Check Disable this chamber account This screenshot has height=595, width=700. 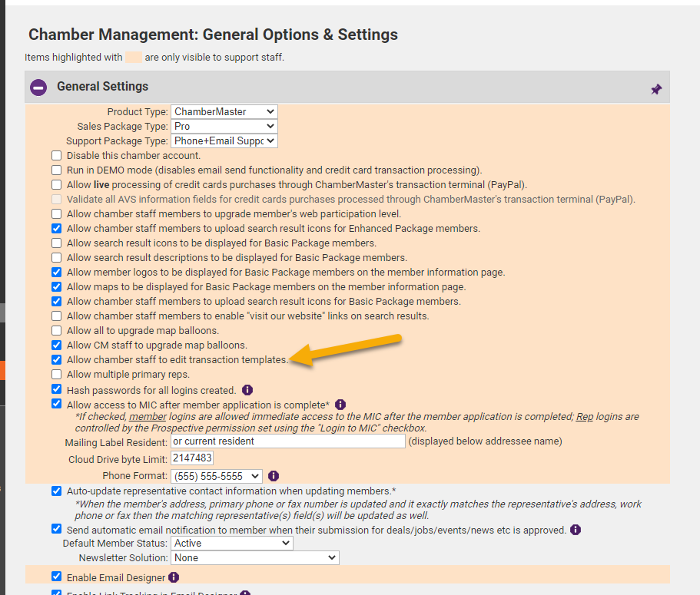pos(56,156)
